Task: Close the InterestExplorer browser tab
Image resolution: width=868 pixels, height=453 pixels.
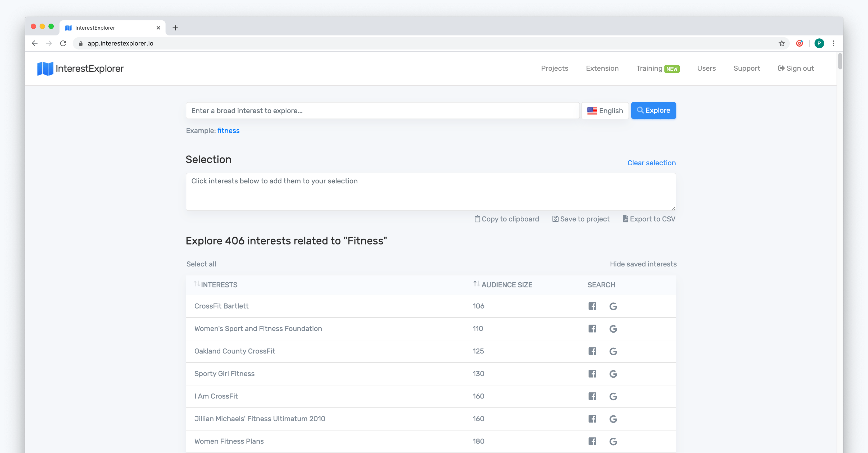Action: click(x=158, y=28)
